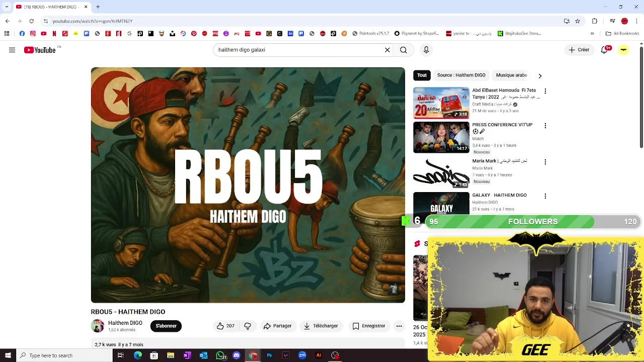Open Photoshop from taskbar
This screenshot has width=644, height=362.
269,355
